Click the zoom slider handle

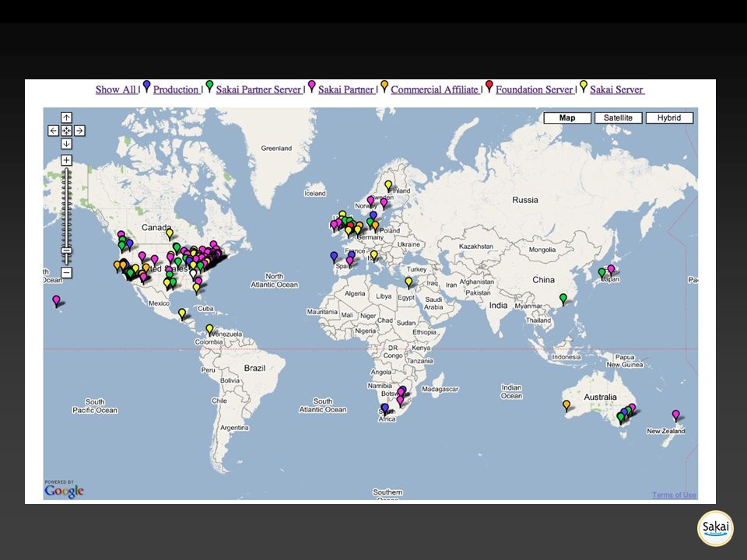coord(66,250)
